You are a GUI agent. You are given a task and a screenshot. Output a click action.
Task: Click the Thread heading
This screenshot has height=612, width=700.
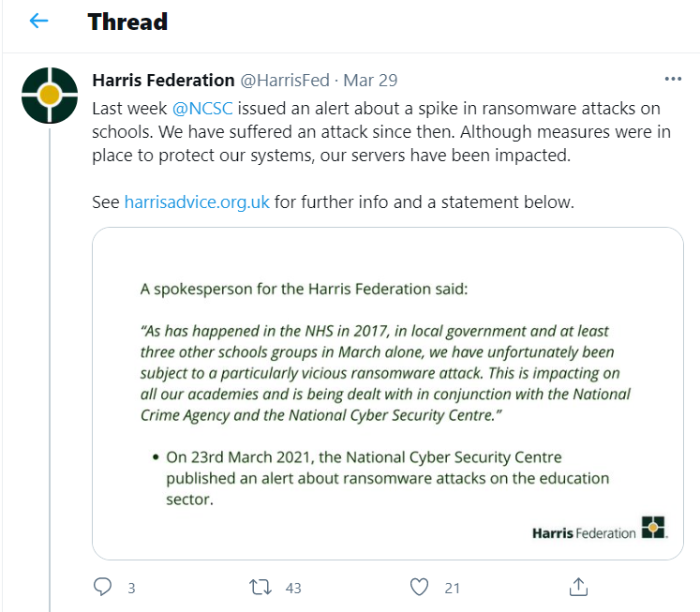coord(127,22)
